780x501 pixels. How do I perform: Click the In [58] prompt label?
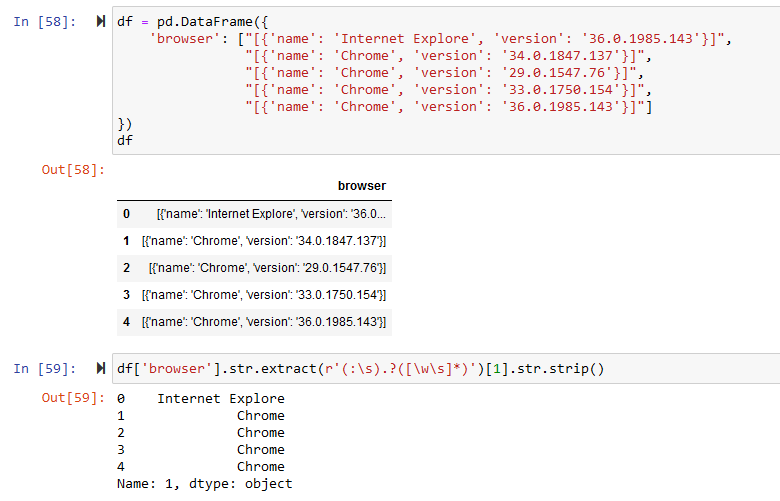coord(45,22)
